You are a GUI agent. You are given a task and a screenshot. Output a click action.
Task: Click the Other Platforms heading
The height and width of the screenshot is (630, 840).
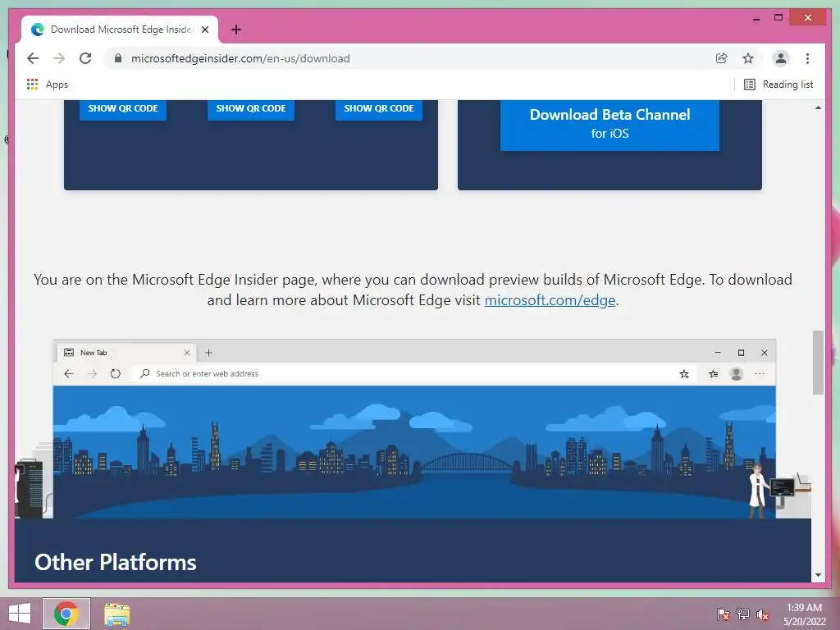(x=116, y=563)
